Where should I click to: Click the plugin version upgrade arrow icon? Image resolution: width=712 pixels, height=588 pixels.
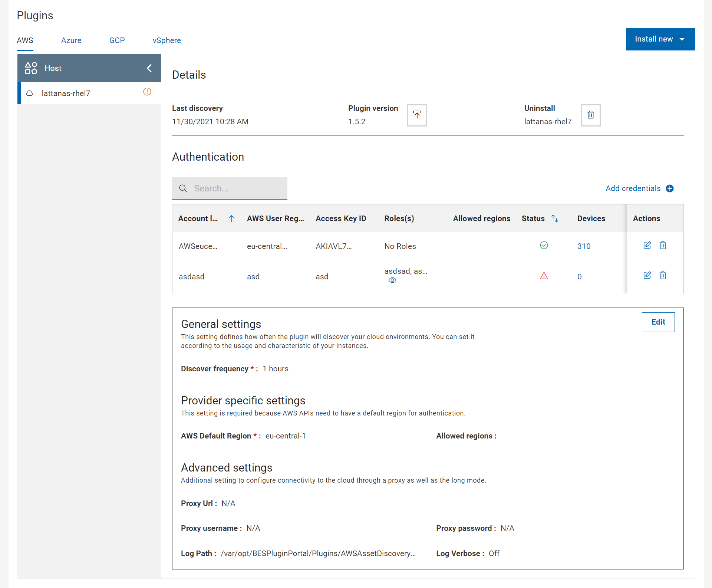click(x=417, y=115)
